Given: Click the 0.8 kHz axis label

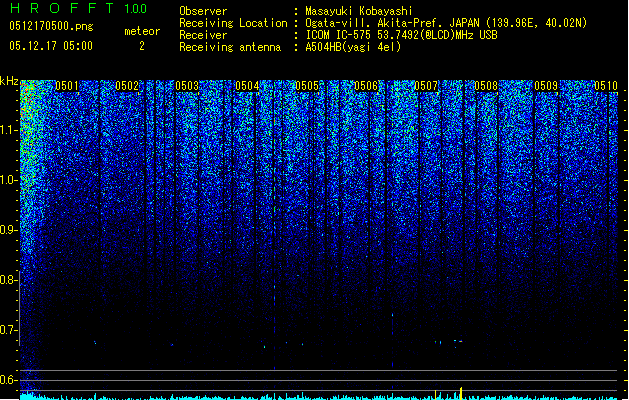Looking at the screenshot, I should (x=9, y=280).
